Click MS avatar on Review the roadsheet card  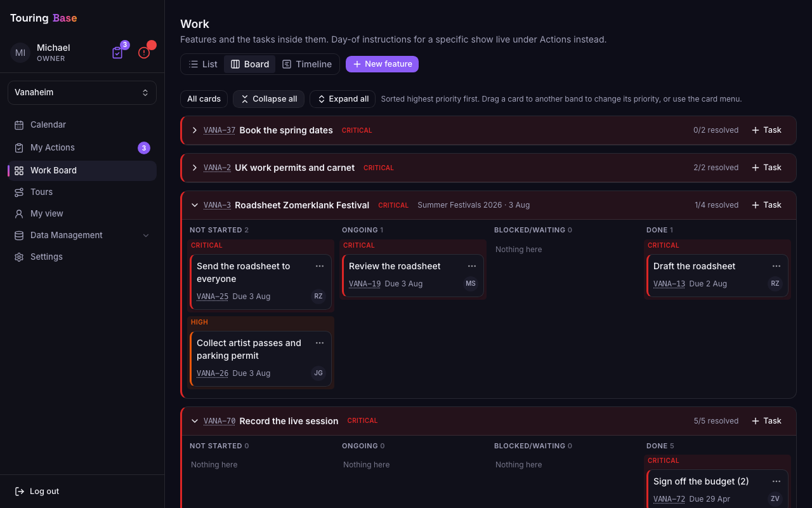click(x=471, y=283)
